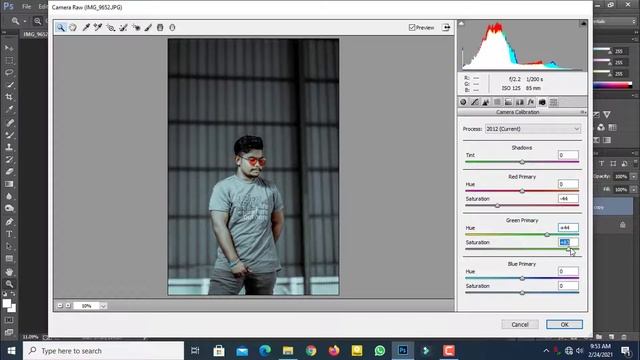The width and height of the screenshot is (640, 360).
Task: Select the Crop tool in Photoshop toolbar
Action: pyautogui.click(x=9, y=97)
